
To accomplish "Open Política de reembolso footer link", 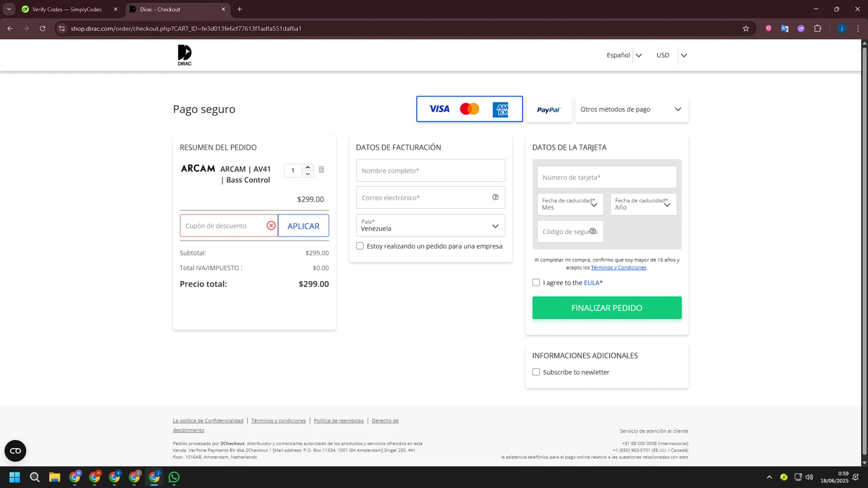I will (x=339, y=420).
